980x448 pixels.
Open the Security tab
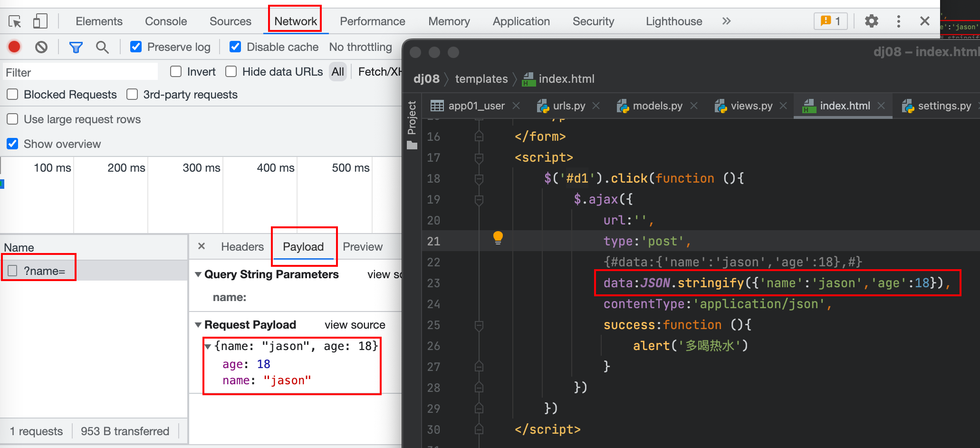pyautogui.click(x=594, y=21)
